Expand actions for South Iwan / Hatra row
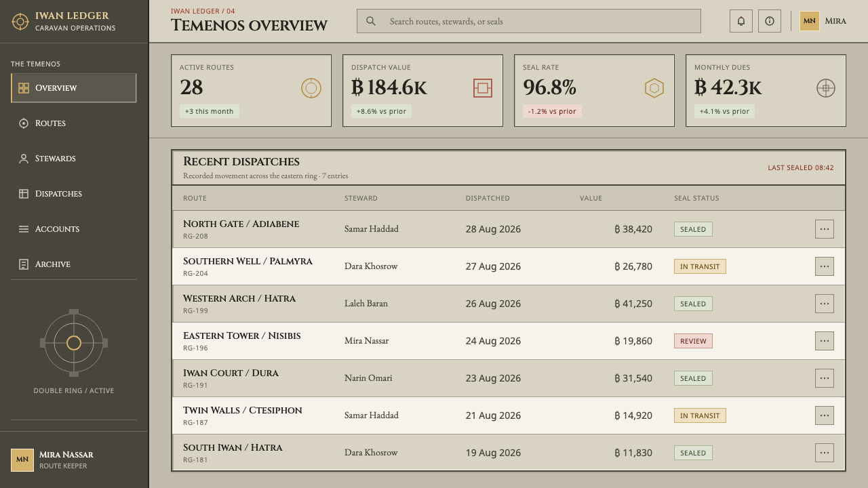The image size is (868, 488). coord(825,453)
